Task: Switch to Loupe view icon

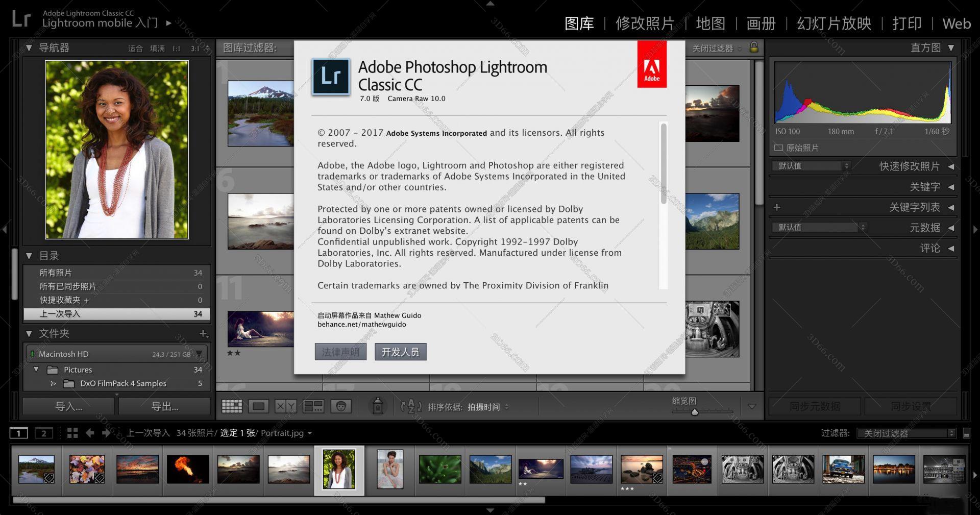Action: pyautogui.click(x=259, y=406)
